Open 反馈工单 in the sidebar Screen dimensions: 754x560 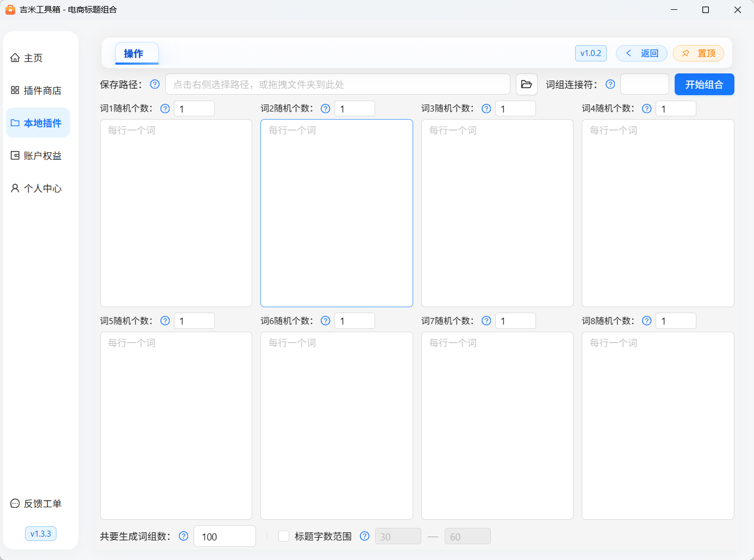pyautogui.click(x=38, y=503)
